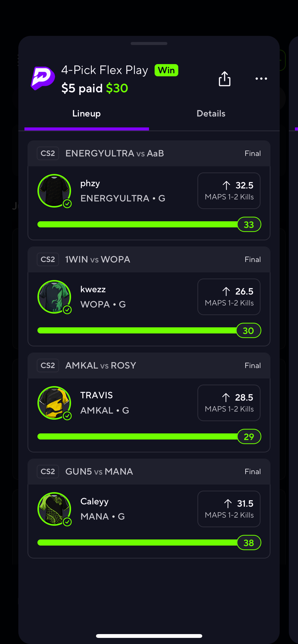Select the Lineup tab
Image resolution: width=298 pixels, height=644 pixels.
(87, 113)
